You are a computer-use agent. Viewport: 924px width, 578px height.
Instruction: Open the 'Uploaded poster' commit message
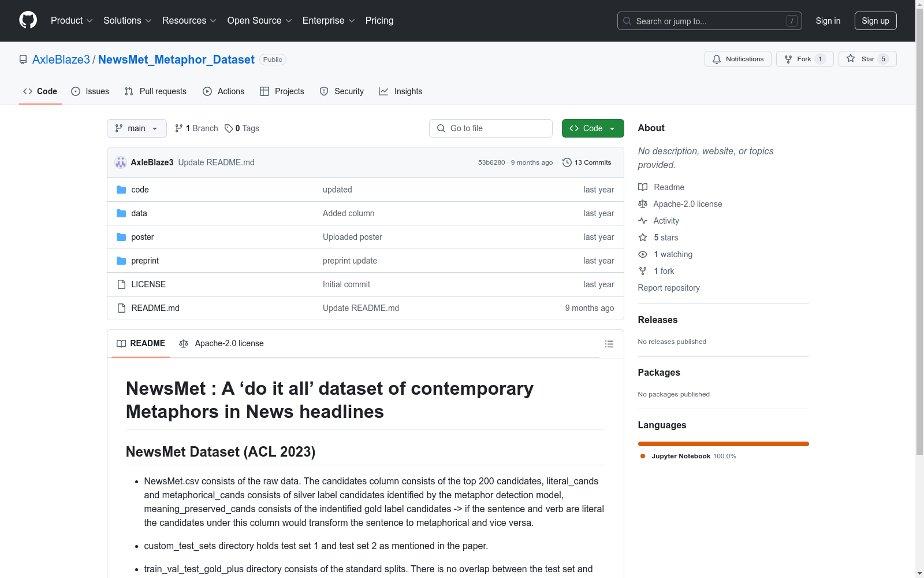(352, 237)
